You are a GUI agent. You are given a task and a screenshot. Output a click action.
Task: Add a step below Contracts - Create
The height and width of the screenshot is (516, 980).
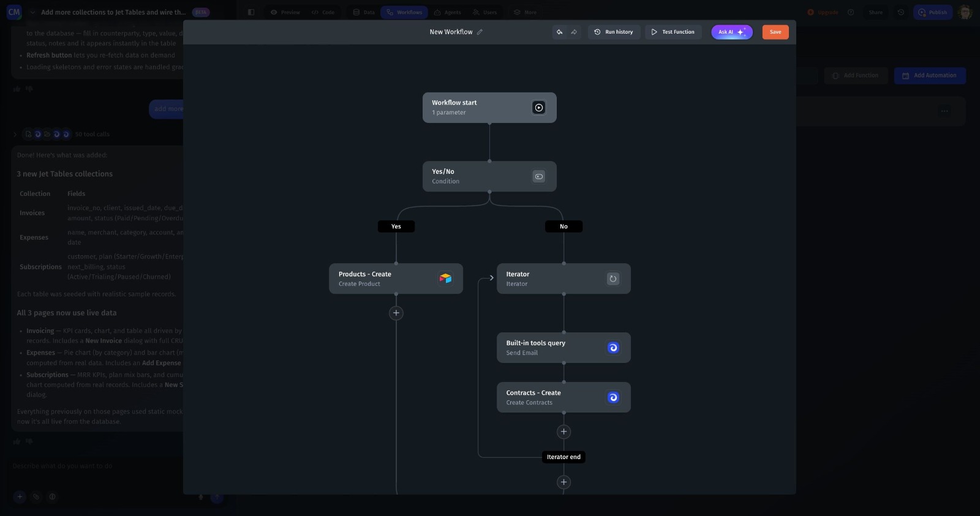563,432
